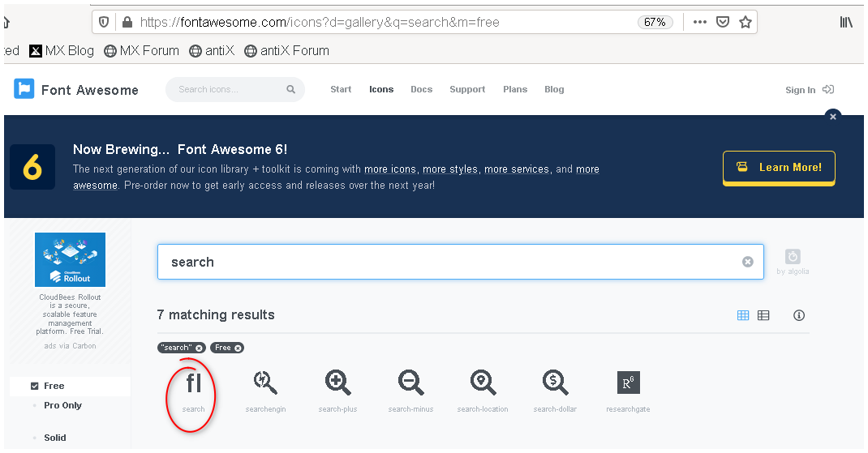
Task: Open the Support nav item
Action: [467, 90]
